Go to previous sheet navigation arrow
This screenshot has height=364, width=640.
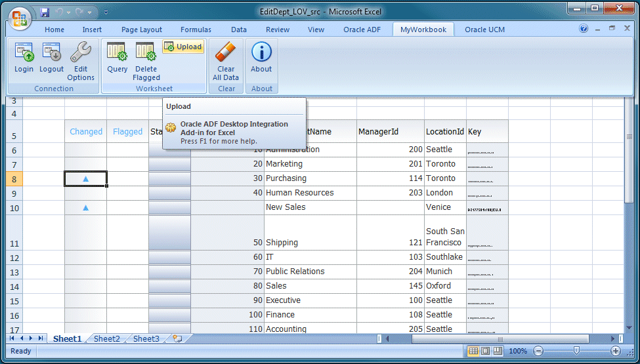point(21,338)
